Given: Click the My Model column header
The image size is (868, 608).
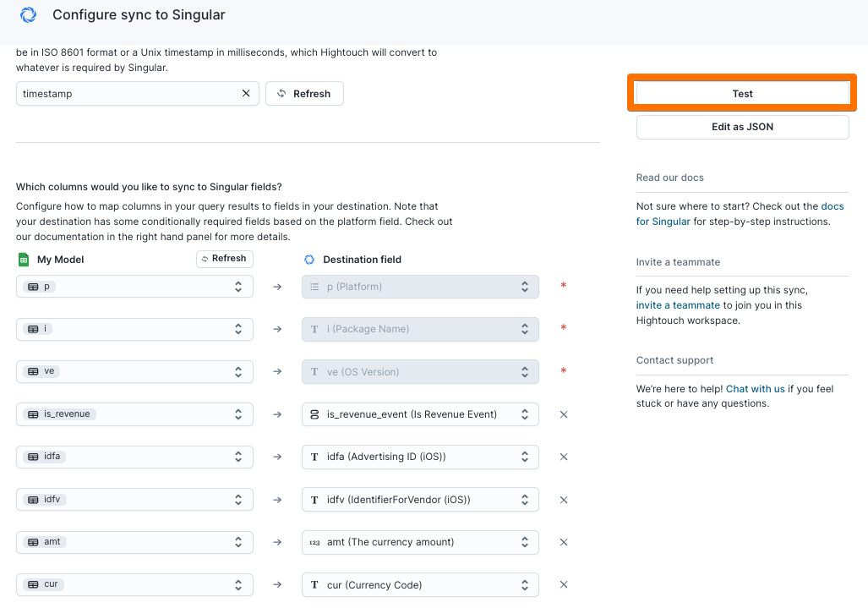Looking at the screenshot, I should click(x=60, y=260).
